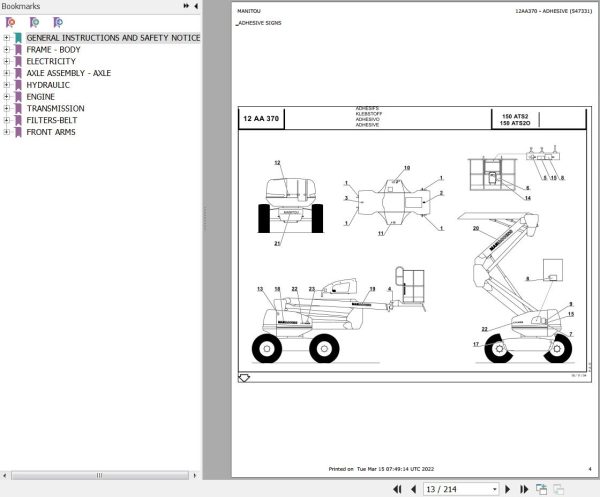Open the FILTERS-BELT bookmark
Screen dimensions: 600x497
tap(52, 120)
